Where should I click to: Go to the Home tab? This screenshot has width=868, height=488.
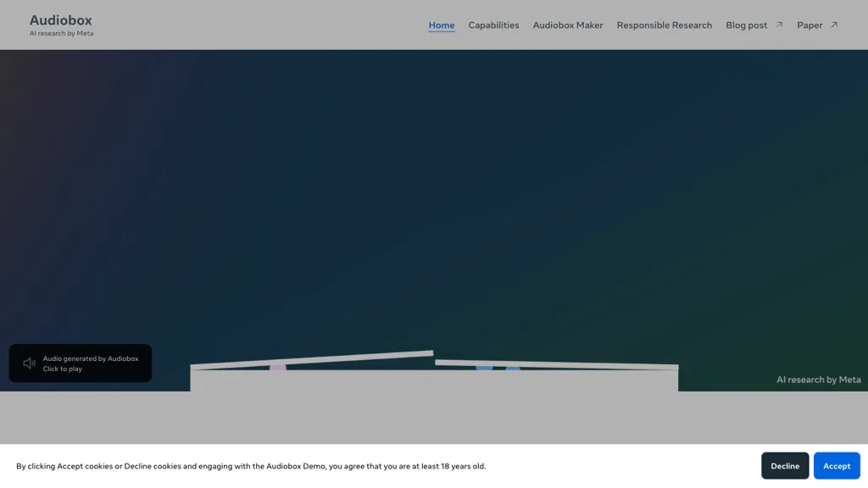coord(441,25)
